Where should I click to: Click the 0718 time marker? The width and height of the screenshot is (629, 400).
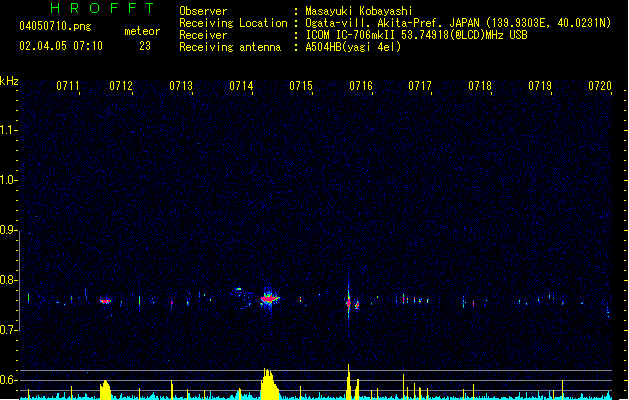click(480, 86)
